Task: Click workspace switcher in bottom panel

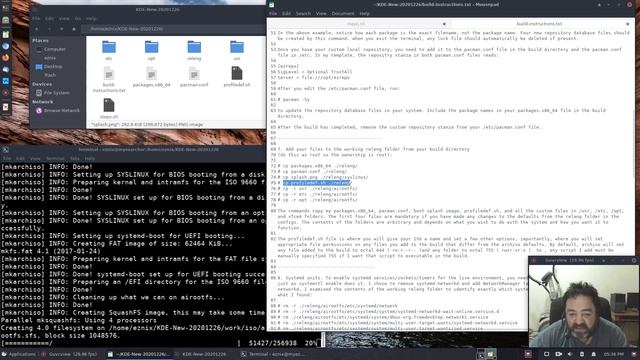Action: click(x=487, y=354)
